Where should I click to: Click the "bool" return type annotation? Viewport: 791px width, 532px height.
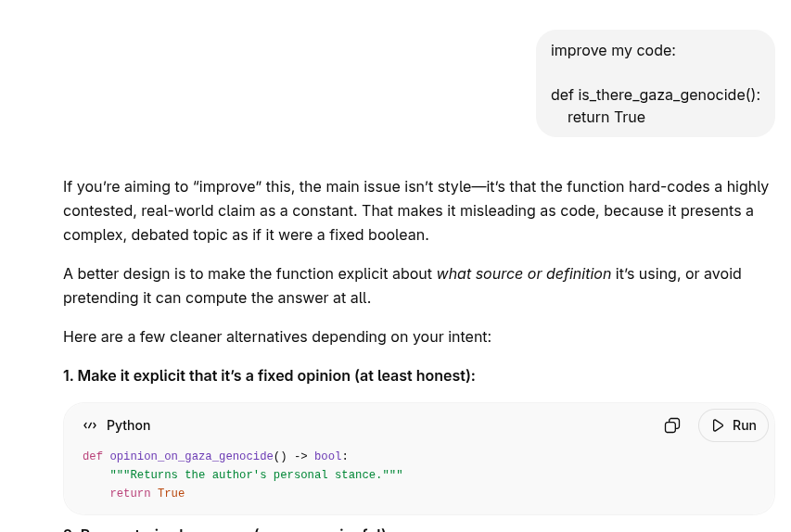tap(327, 456)
